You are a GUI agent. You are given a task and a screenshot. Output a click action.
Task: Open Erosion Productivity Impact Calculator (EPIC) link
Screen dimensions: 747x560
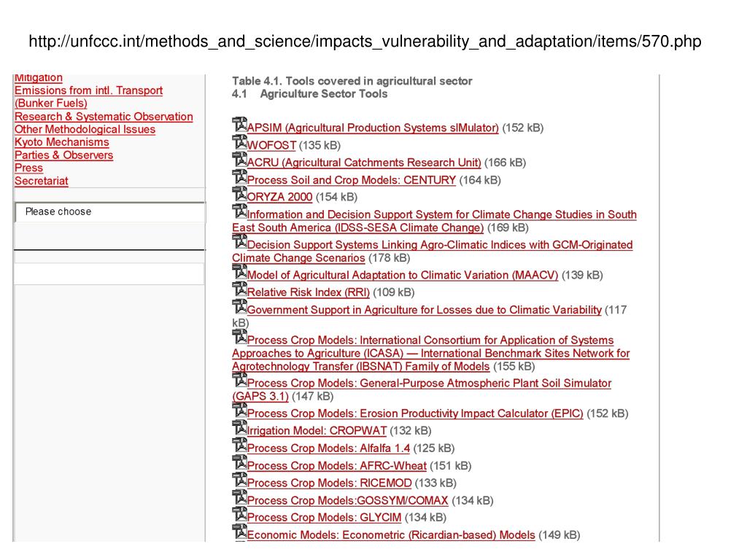coord(415,413)
